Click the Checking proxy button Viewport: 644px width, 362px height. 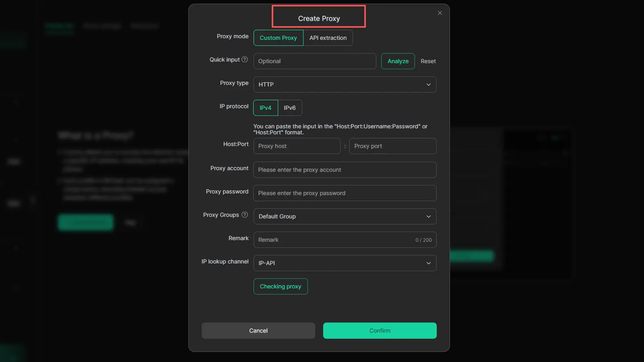coord(281,286)
